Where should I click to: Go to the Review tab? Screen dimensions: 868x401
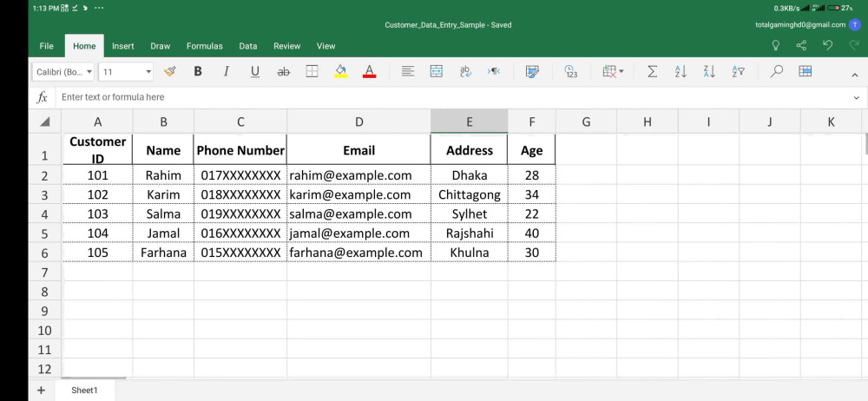click(286, 46)
